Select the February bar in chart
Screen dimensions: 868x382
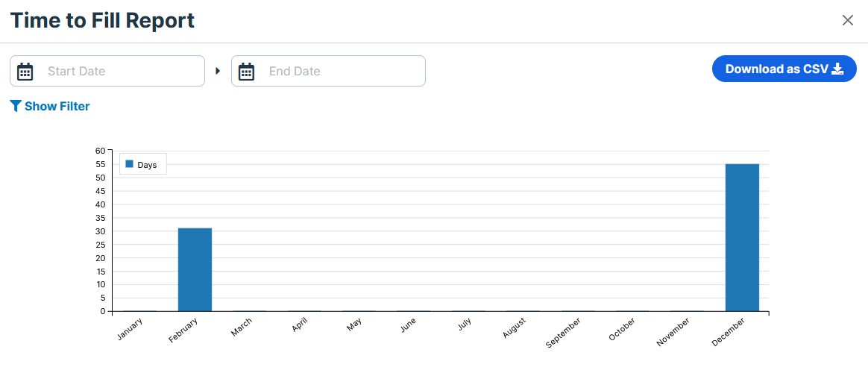point(195,269)
